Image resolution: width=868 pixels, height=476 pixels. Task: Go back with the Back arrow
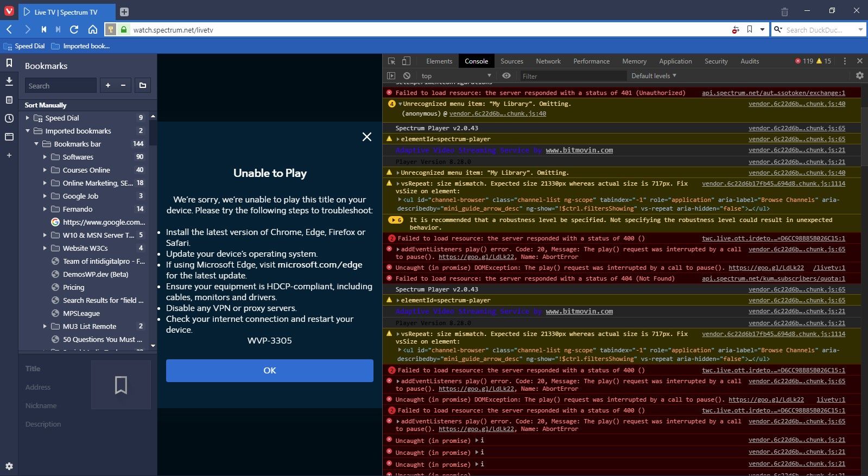click(x=9, y=29)
